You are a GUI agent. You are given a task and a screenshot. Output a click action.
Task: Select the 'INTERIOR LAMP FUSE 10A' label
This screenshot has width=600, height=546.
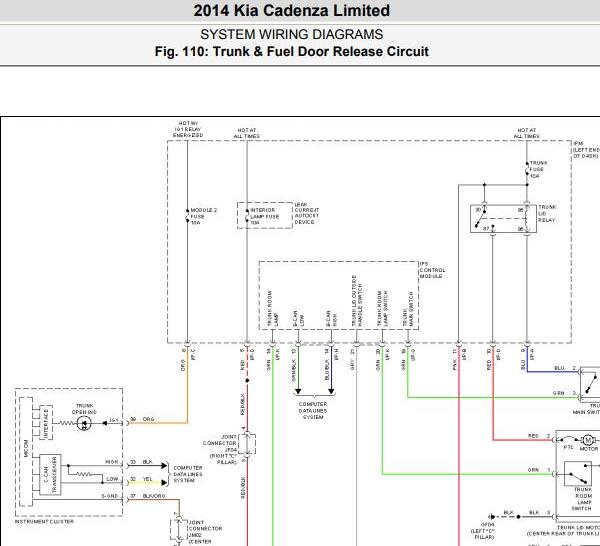(x=265, y=216)
